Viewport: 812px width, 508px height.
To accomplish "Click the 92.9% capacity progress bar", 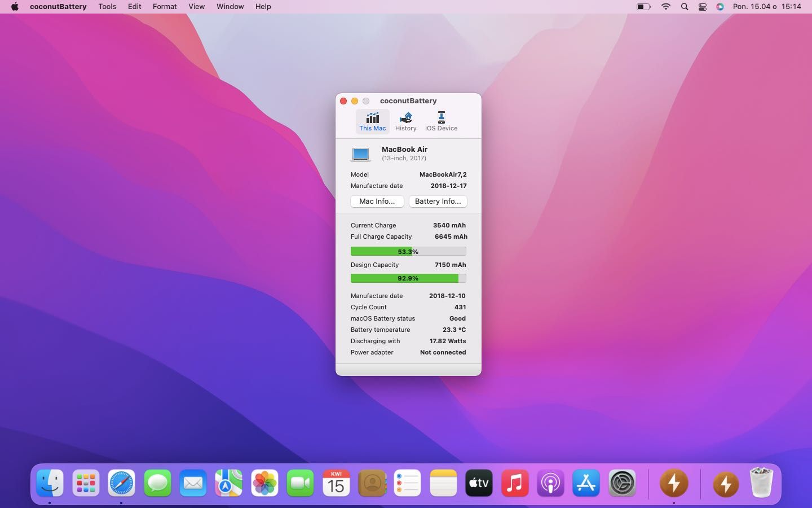I will pos(408,278).
